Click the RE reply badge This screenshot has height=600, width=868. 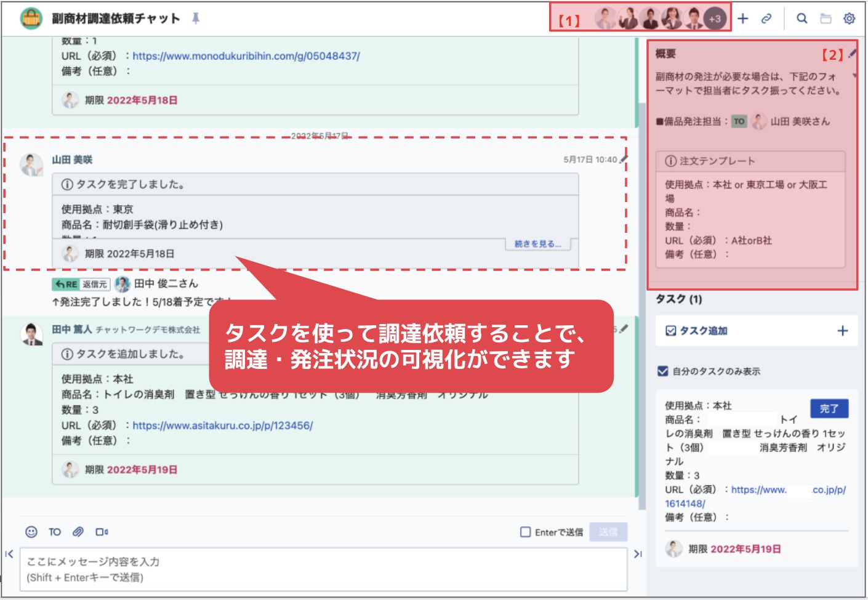coord(66,284)
